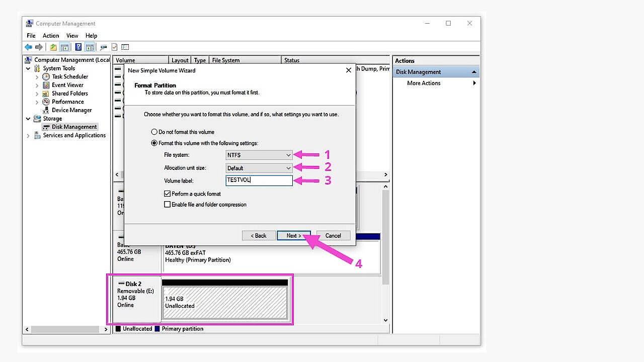Click the Next button in the wizard
The width and height of the screenshot is (644, 362).
click(x=293, y=235)
